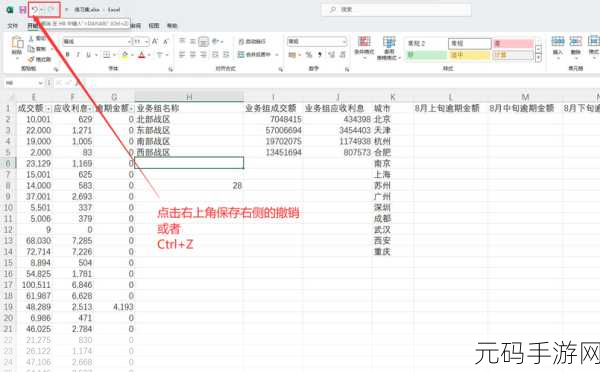This screenshot has width=600, height=372.
Task: Click the Undo arrow in the quick access toolbar
Action: [35, 10]
